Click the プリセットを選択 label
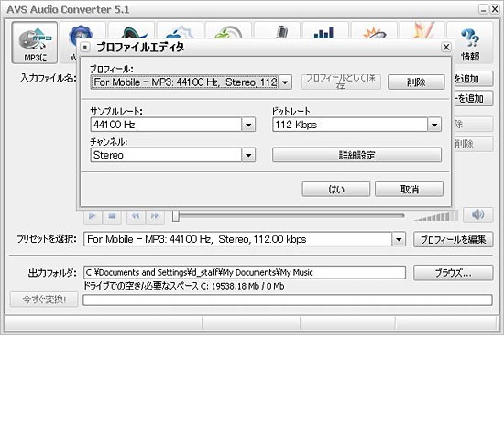Screen dimensions: 504x427 point(47,239)
